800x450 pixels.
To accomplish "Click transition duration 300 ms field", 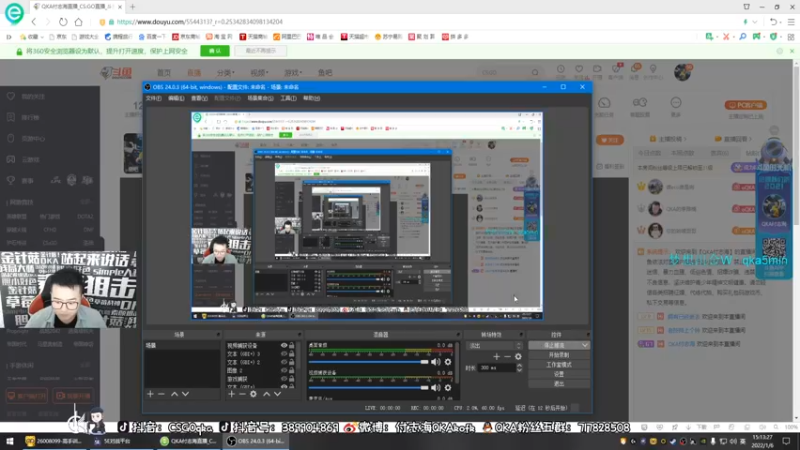I will pos(496,368).
